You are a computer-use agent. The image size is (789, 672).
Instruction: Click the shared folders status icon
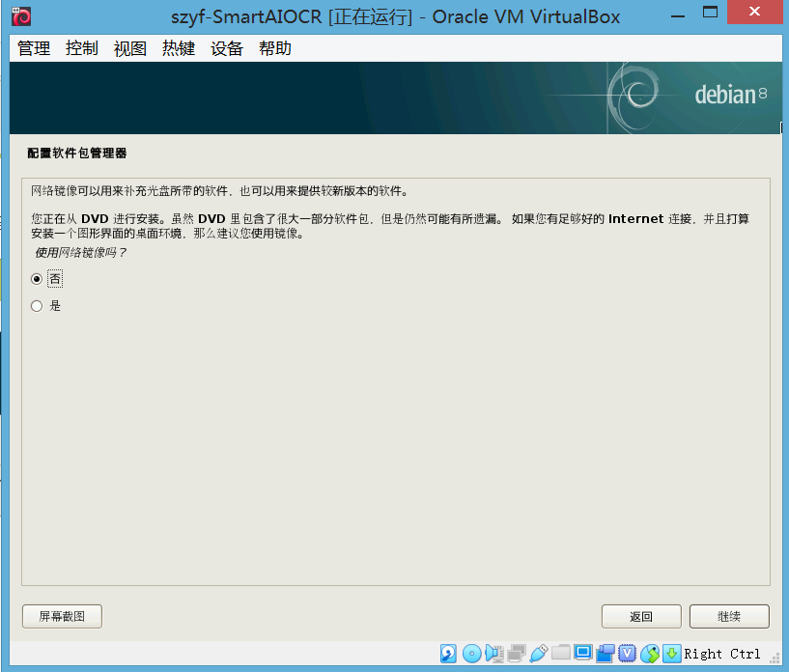tap(560, 653)
